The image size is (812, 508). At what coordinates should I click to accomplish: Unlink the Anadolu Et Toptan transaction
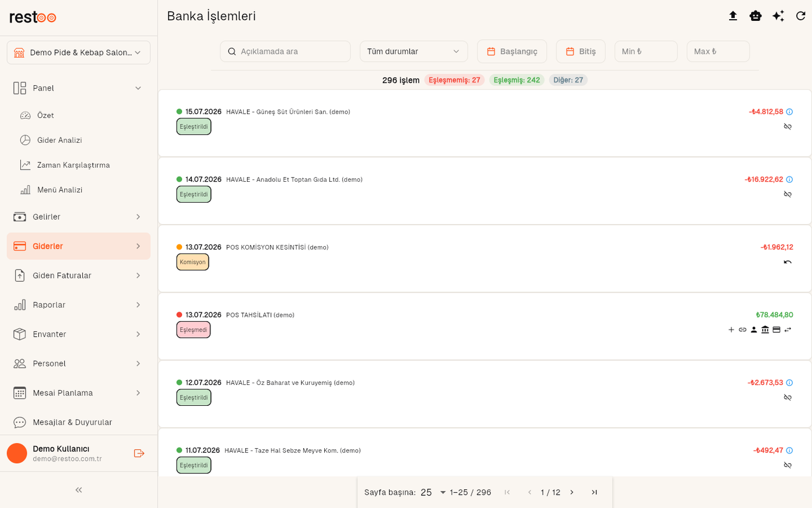coord(788,194)
